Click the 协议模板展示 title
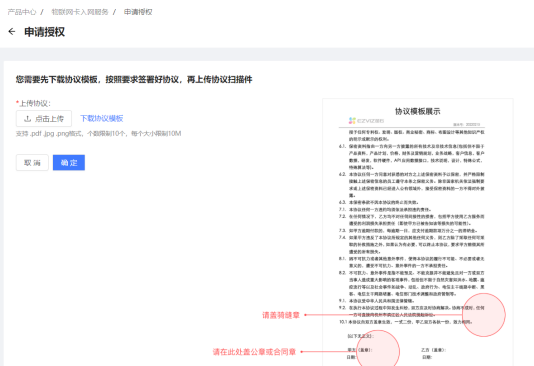Image resolution: width=534 pixels, height=366 pixels. [418, 111]
